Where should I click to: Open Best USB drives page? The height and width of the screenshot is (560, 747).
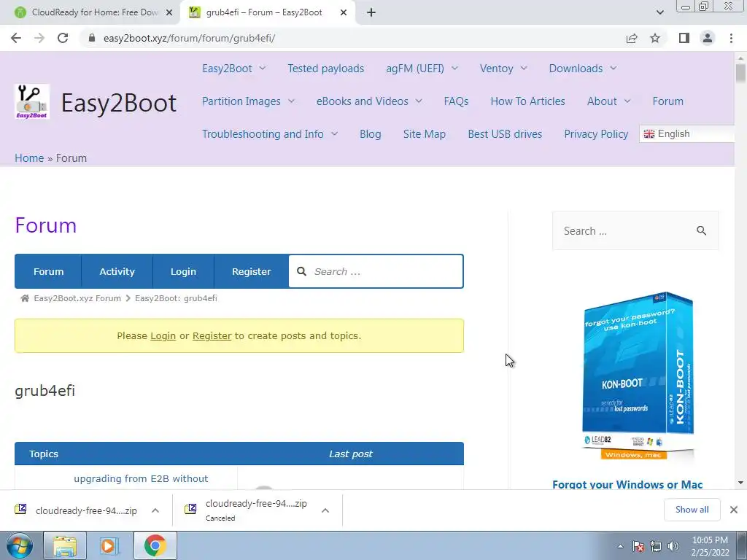click(x=505, y=134)
